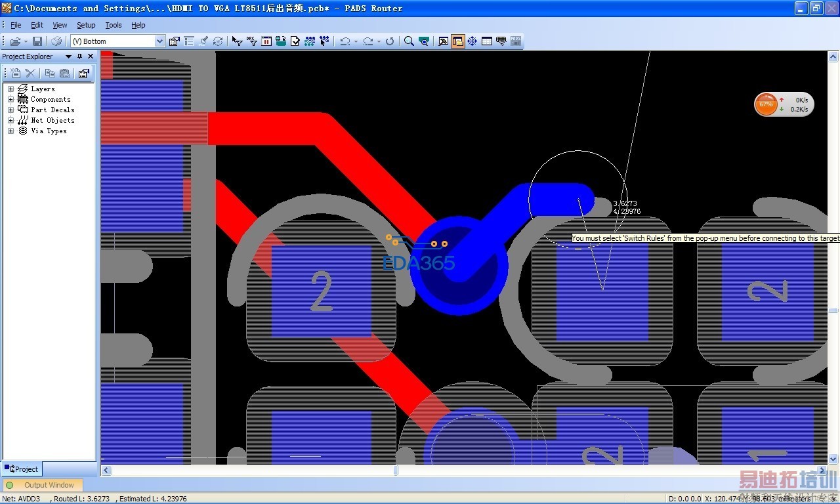
Task: Click the vertical scrollbar down arrow
Action: [x=833, y=459]
